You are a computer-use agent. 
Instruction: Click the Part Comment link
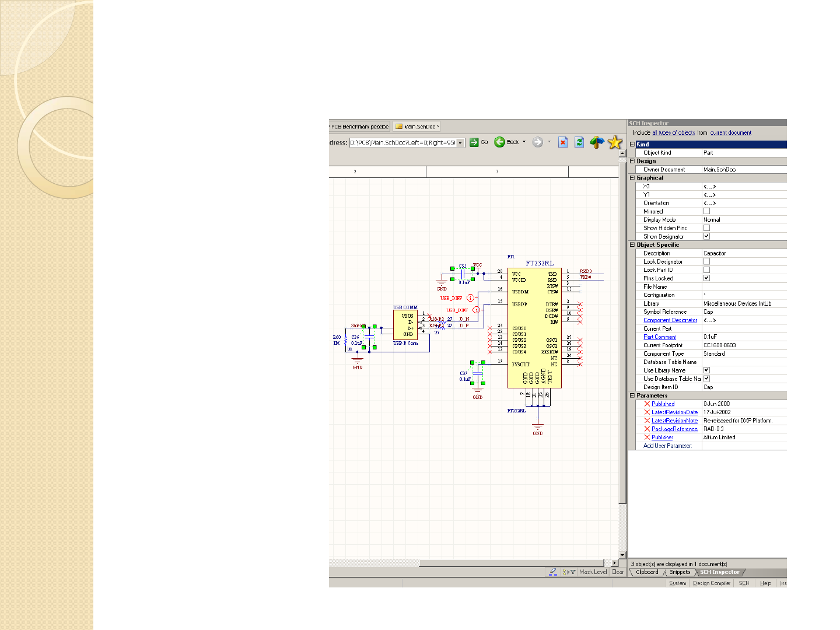tap(660, 337)
